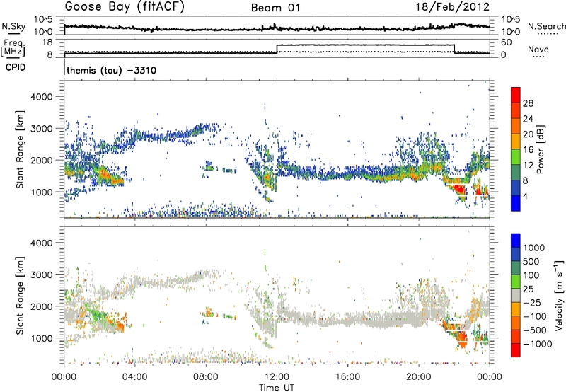Click the "12:00" time tick label
Image resolution: width=566 pixels, height=392 pixels.
(277, 377)
